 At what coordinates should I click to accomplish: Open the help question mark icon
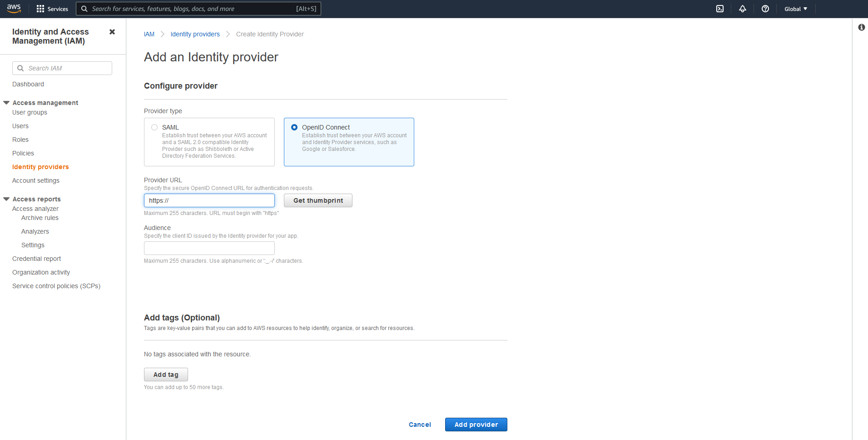[x=765, y=9]
